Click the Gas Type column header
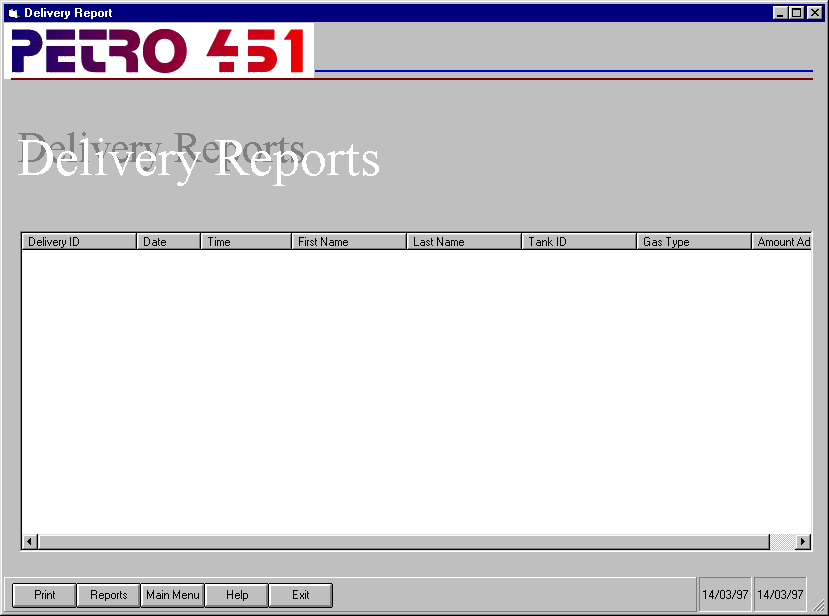This screenshot has height=616, width=829. pos(694,242)
